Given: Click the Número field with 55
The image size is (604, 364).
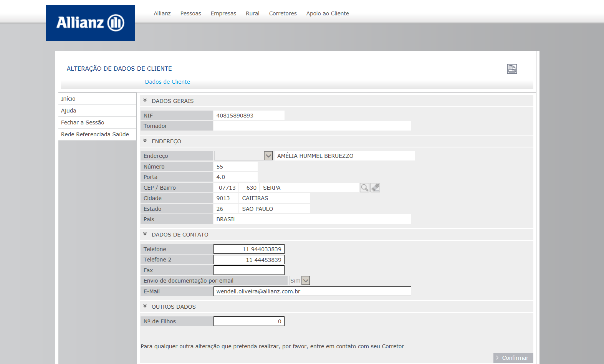Looking at the screenshot, I should coord(235,167).
